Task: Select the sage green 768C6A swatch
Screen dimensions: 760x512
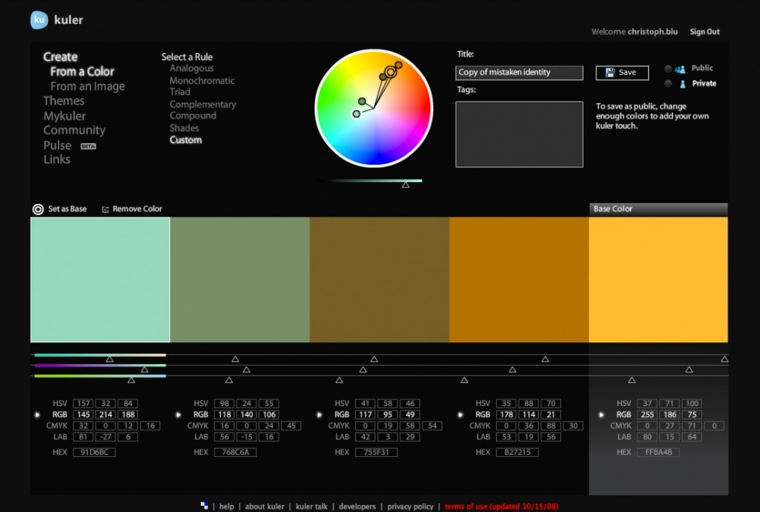Action: tap(240, 280)
